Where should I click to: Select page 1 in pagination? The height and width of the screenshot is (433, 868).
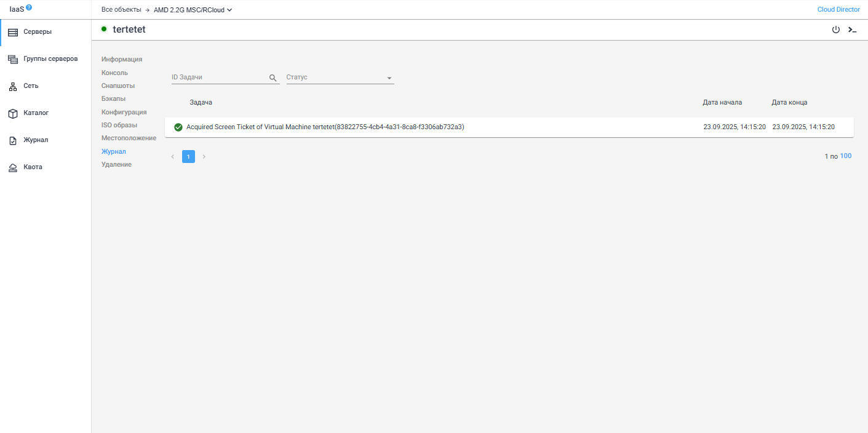tap(188, 157)
